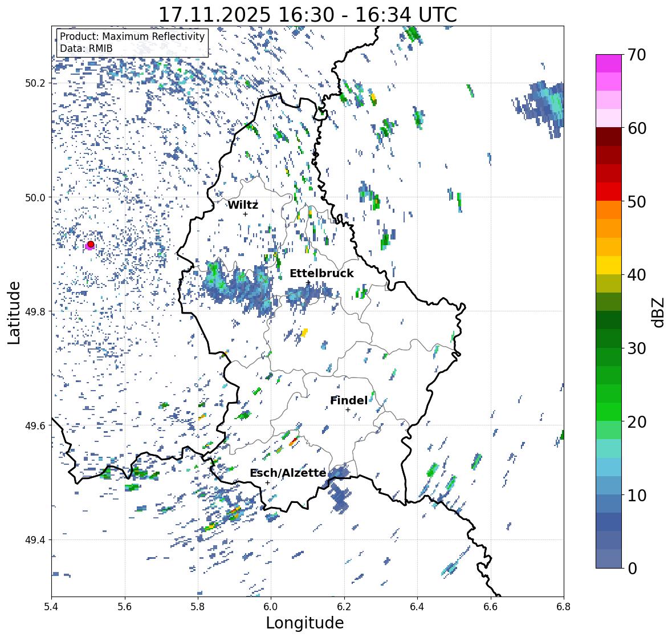The image size is (672, 637).
Task: Click the 70 tick on the colorbar
Action: pos(637,55)
